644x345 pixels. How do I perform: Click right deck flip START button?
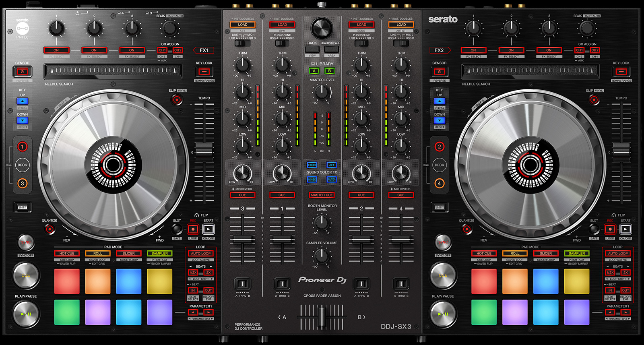pos(625,229)
